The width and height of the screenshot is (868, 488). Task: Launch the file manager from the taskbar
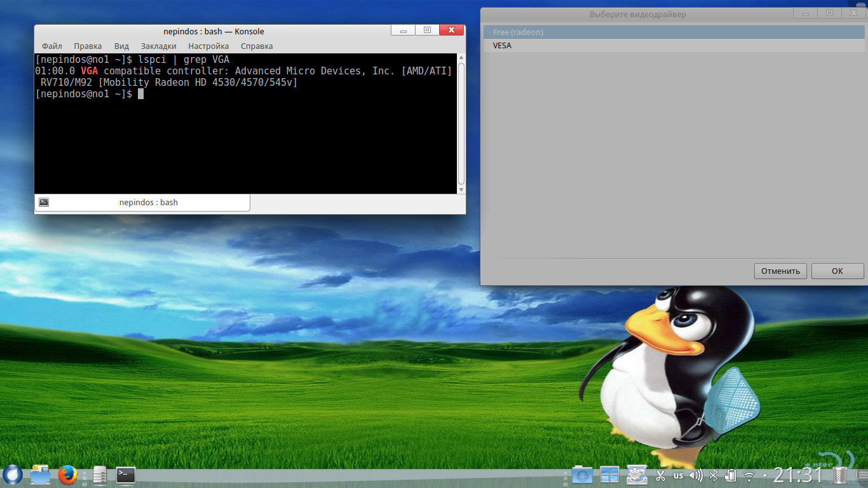(x=40, y=475)
